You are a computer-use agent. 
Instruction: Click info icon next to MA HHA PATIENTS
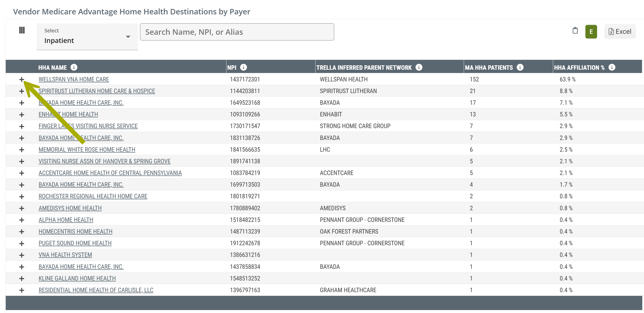tap(520, 67)
